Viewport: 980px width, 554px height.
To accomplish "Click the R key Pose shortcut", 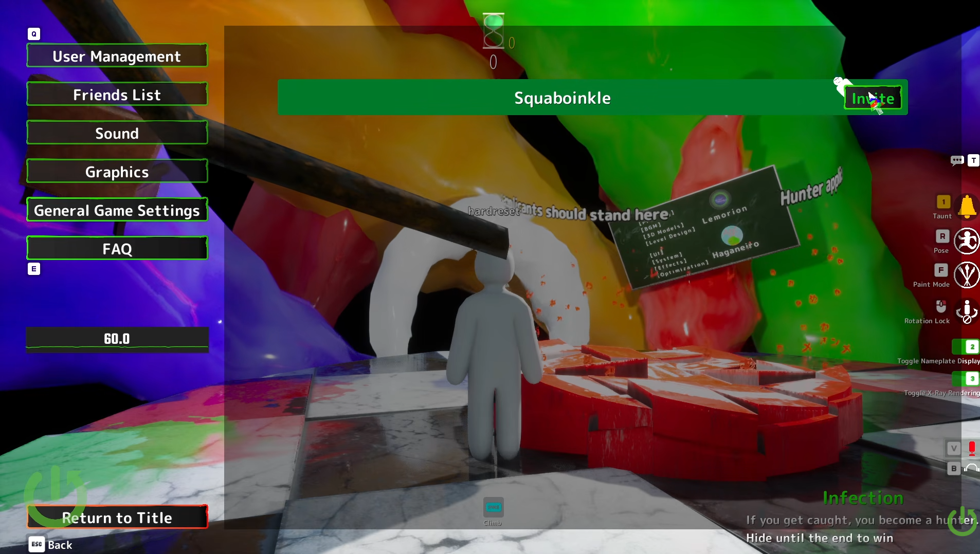I will click(942, 236).
